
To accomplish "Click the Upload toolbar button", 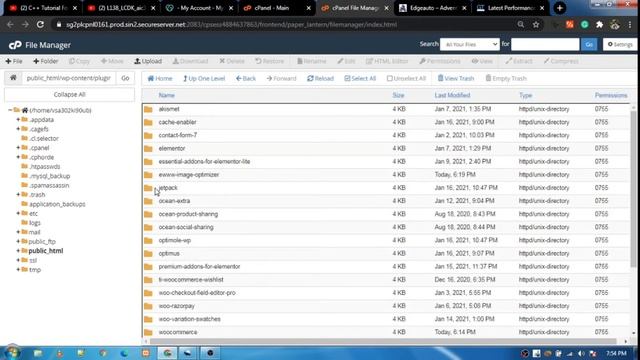I will click(148, 61).
